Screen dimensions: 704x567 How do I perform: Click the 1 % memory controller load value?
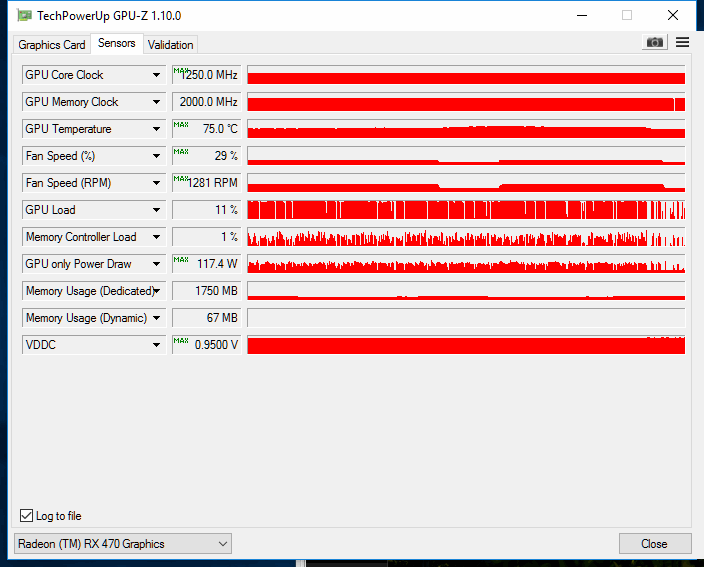pos(207,237)
